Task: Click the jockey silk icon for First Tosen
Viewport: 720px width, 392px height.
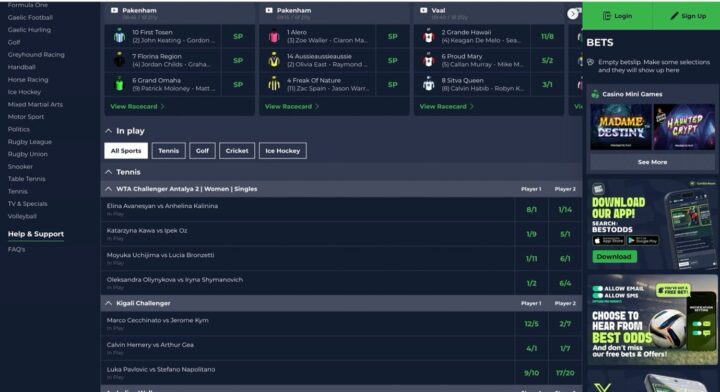Action: (x=119, y=36)
